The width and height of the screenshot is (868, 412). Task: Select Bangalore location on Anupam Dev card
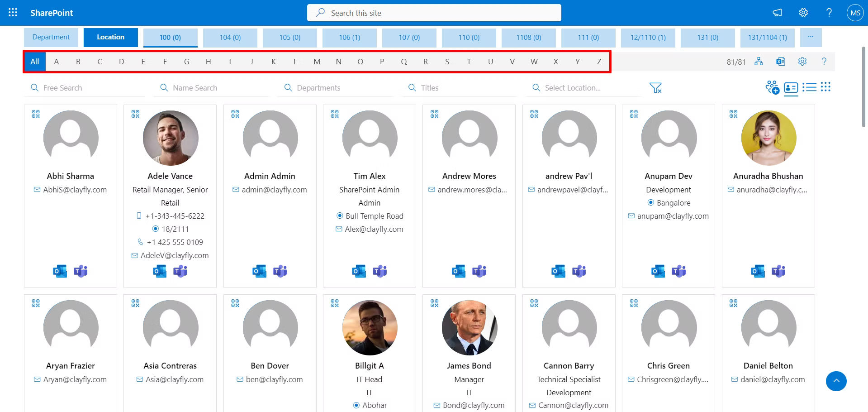click(x=674, y=203)
